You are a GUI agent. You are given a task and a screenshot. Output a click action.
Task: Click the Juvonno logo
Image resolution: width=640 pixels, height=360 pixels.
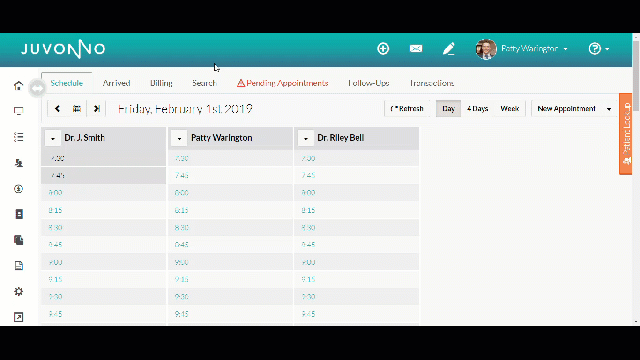63,49
